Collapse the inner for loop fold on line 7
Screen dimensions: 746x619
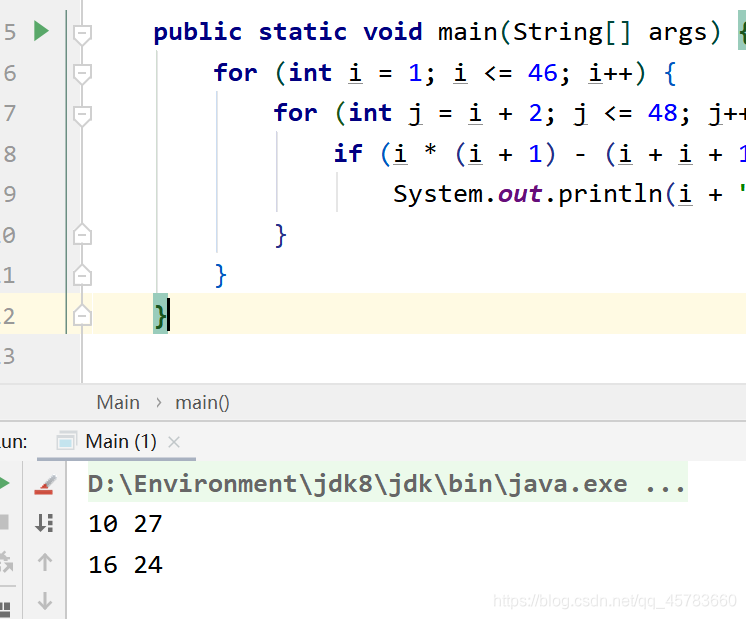coord(82,115)
